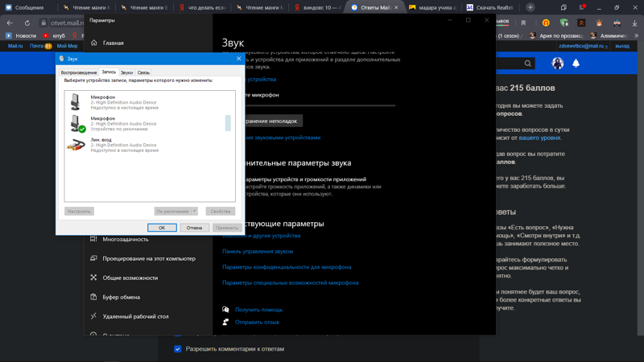644x362 pixels.
Task: Click the padlock site info icon
Action: pyautogui.click(x=43, y=23)
